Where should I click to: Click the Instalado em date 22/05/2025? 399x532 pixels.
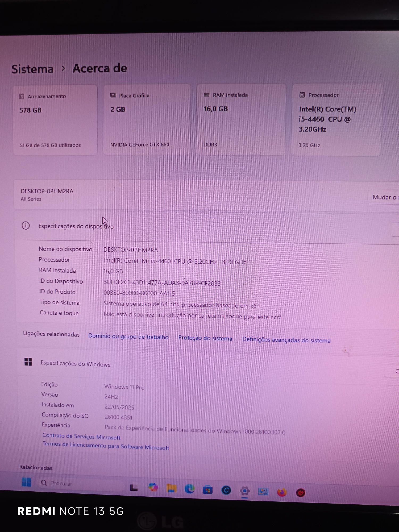click(x=119, y=407)
